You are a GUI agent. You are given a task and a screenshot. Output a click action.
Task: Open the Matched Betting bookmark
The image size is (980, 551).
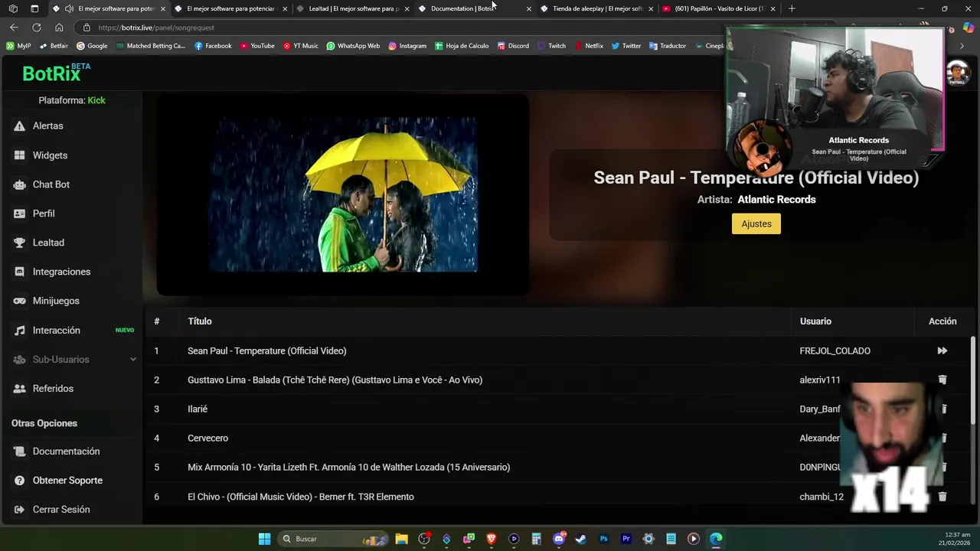tap(151, 46)
